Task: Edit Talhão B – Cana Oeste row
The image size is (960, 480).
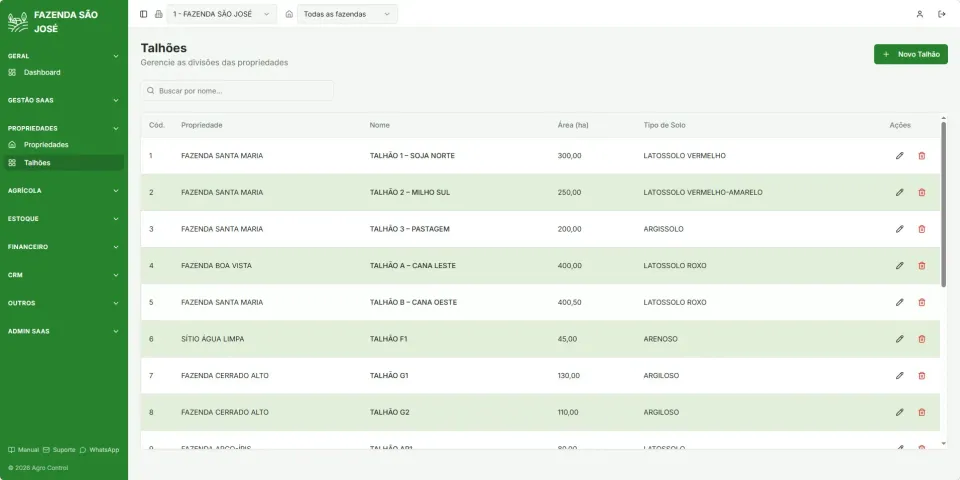Action: pyautogui.click(x=899, y=302)
